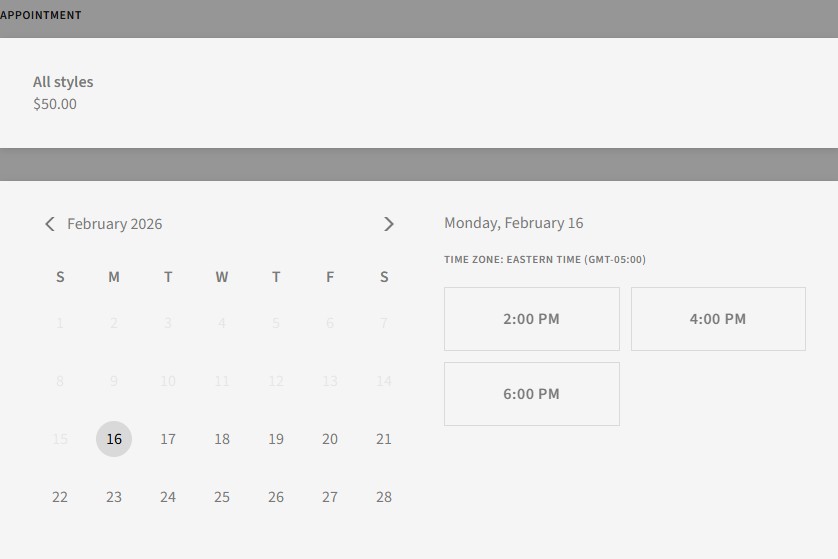
Task: Choose February 27 on the calendar
Action: (x=330, y=497)
